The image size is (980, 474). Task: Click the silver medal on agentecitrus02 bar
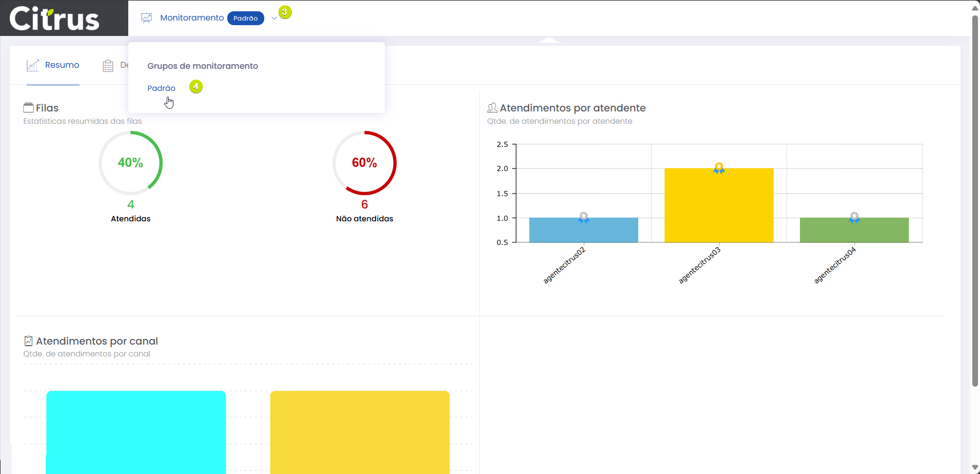point(583,217)
